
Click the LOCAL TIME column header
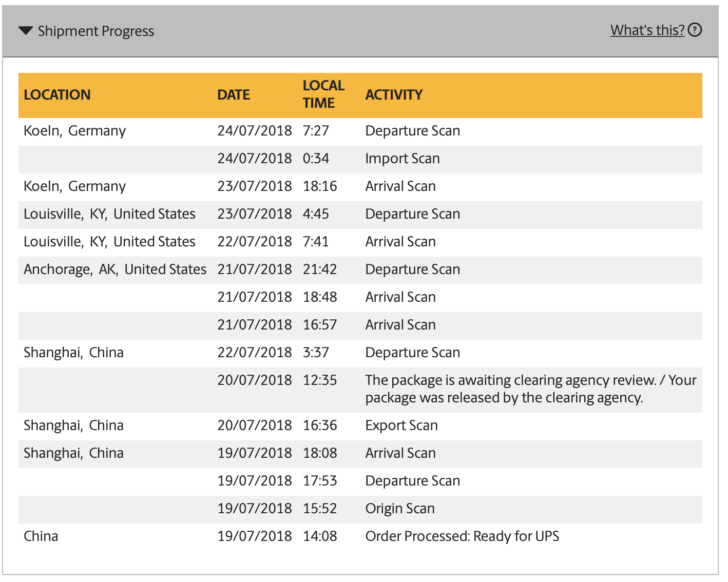coord(323,94)
